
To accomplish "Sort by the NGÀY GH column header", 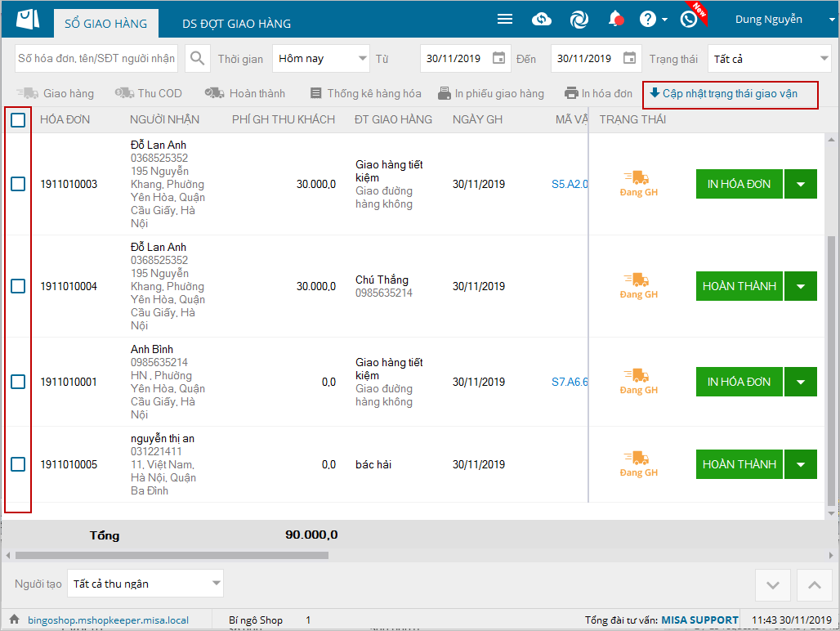I will [x=477, y=119].
